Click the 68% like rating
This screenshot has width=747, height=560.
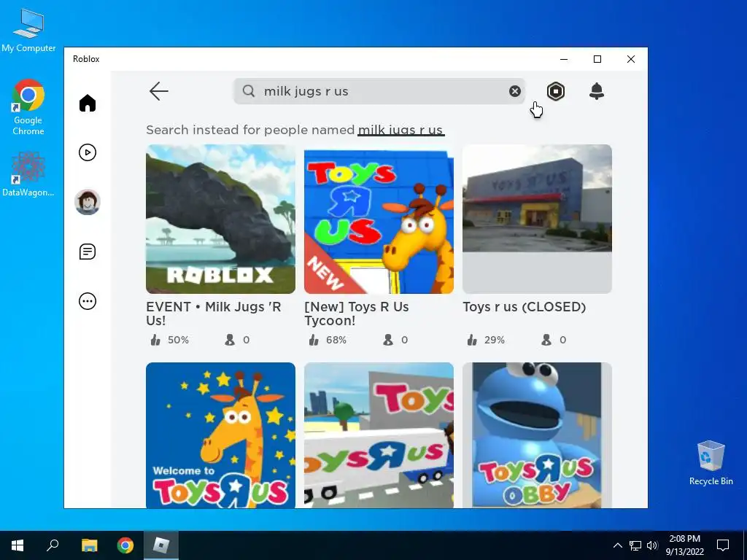328,340
